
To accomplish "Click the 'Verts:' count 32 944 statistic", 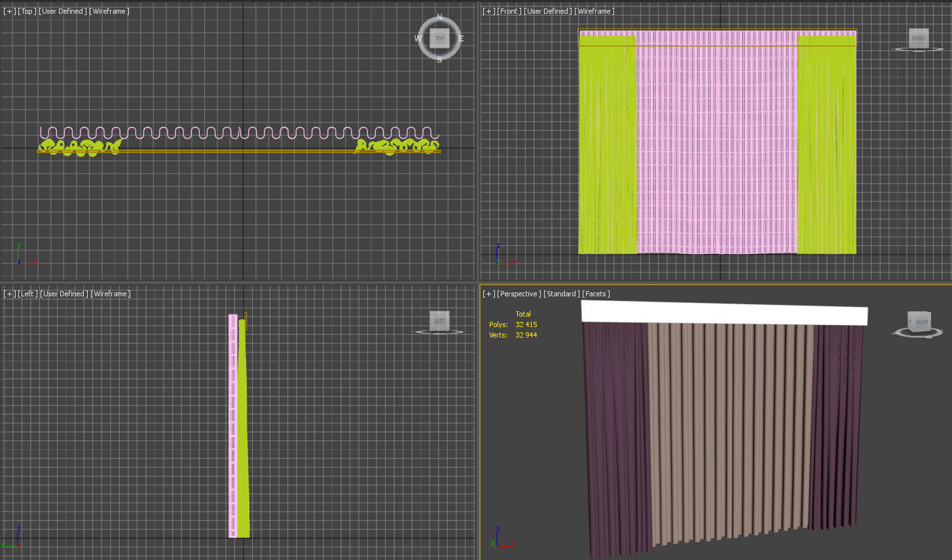I will point(513,335).
